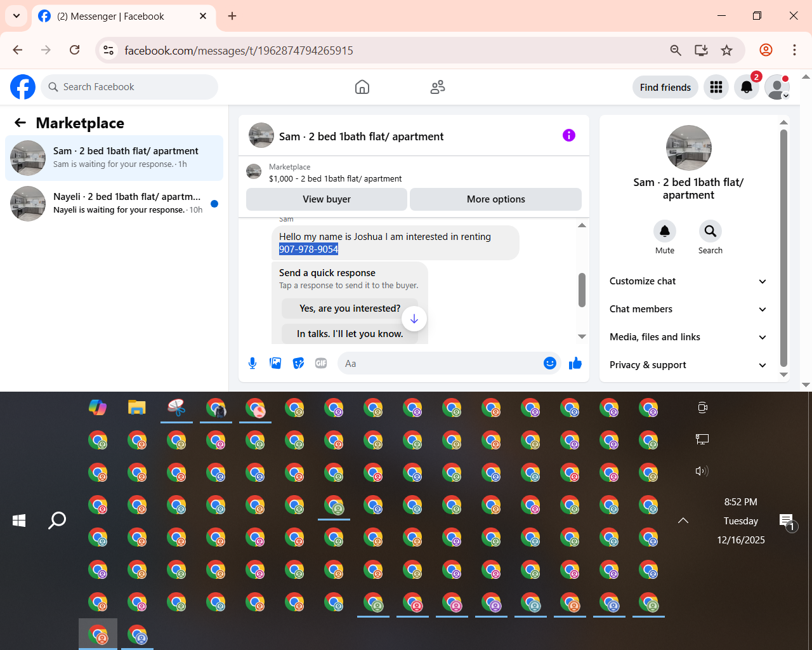812x650 pixels.
Task: Open the GIF picker
Action: pyautogui.click(x=321, y=363)
